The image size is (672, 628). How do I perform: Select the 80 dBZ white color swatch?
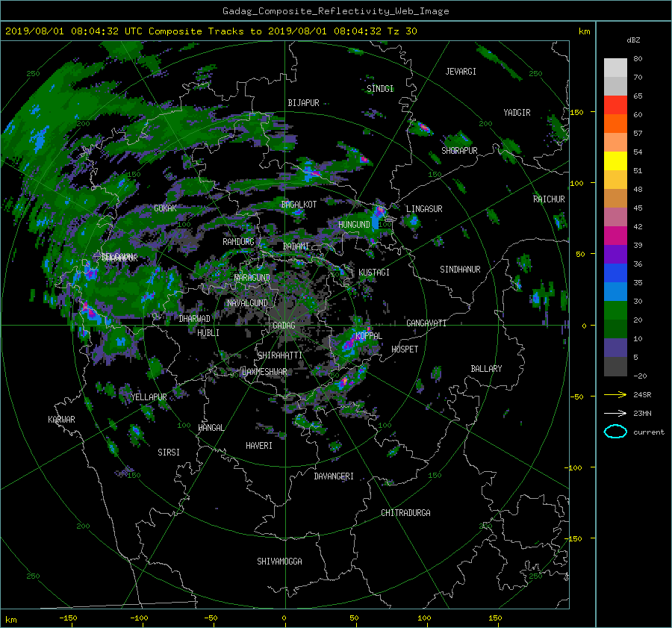(x=615, y=67)
